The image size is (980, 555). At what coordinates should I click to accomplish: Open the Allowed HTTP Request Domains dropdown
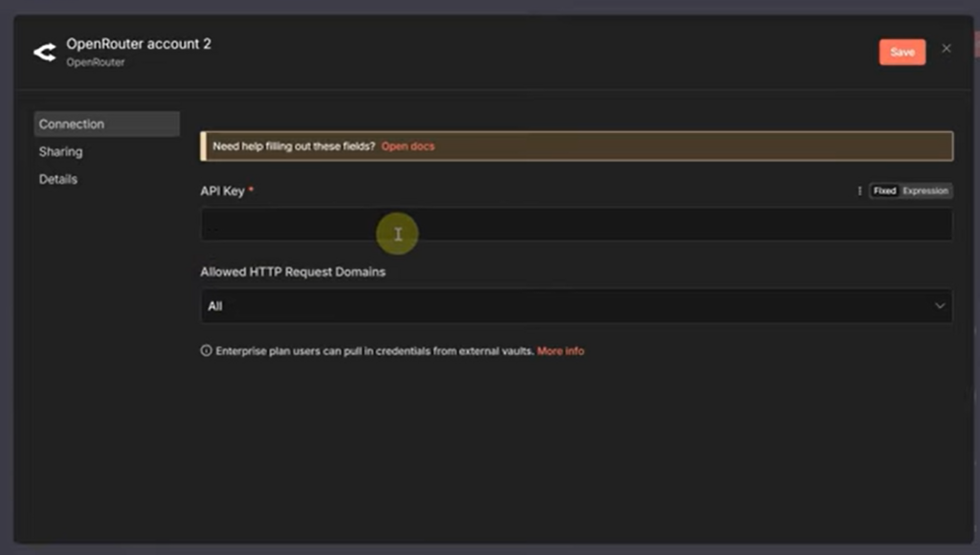click(576, 306)
